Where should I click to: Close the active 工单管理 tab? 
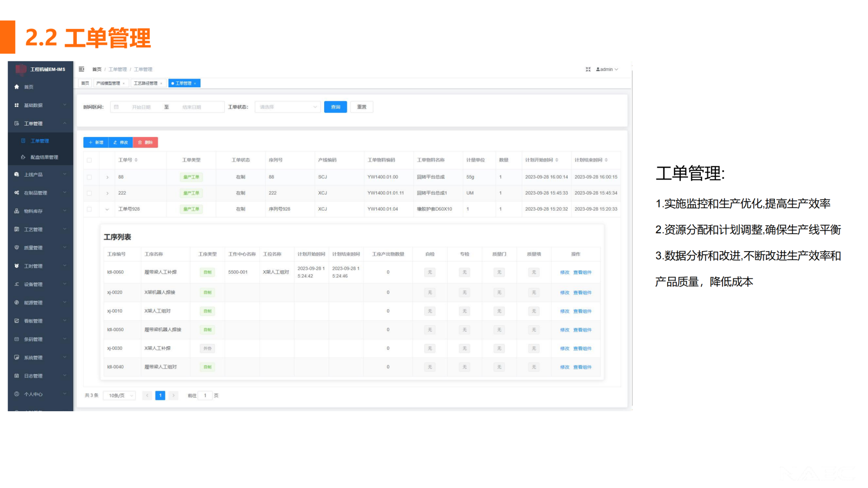pos(195,84)
